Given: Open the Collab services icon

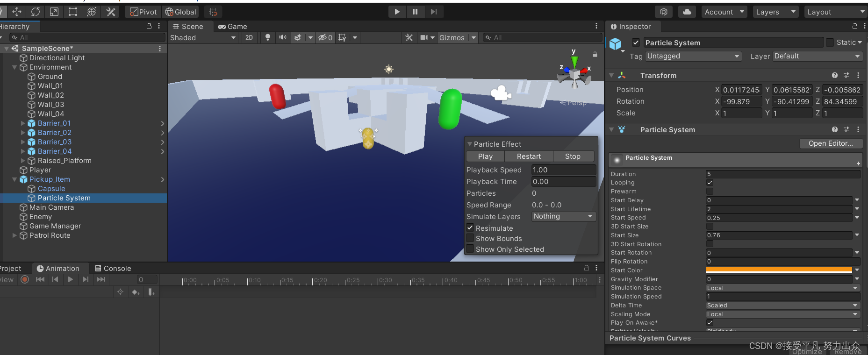Looking at the screenshot, I should (664, 12).
